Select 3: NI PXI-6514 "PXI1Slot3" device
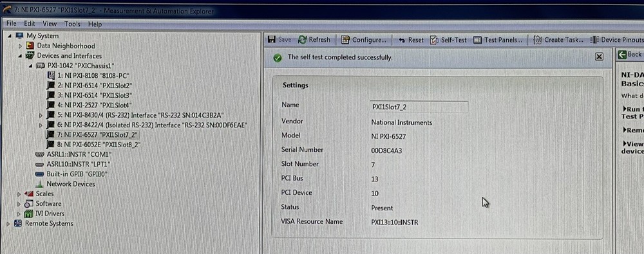Screen dimensions: 644x254 tap(95, 95)
